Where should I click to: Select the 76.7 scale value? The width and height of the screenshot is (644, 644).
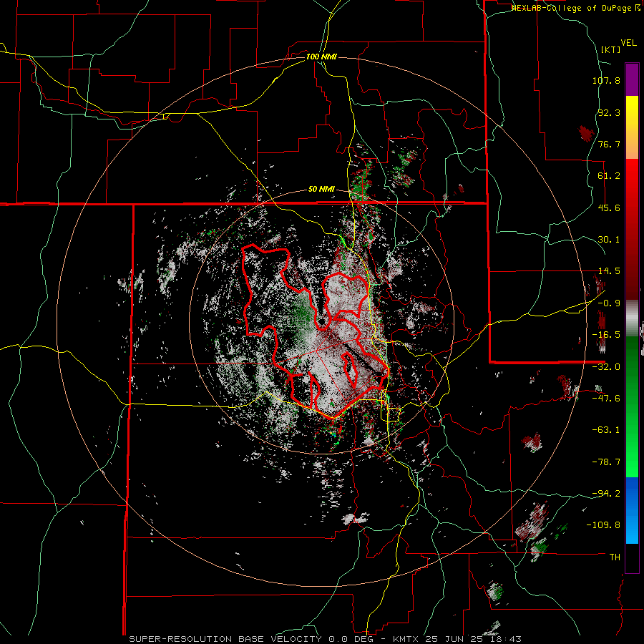tap(609, 144)
